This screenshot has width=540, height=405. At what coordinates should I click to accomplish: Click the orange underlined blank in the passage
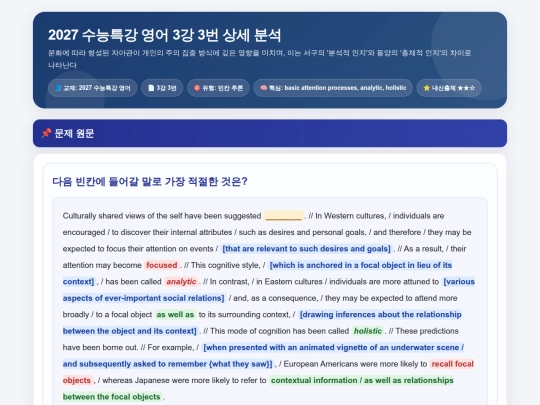[284, 216]
